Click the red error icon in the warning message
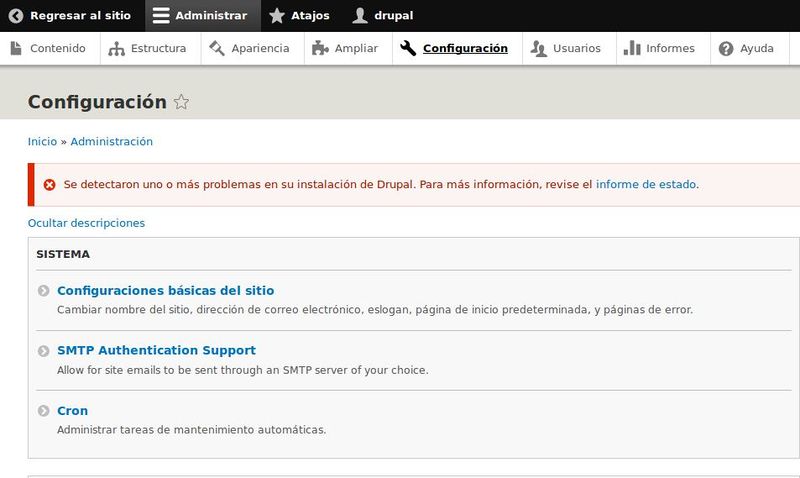This screenshot has height=478, width=800. 49,185
